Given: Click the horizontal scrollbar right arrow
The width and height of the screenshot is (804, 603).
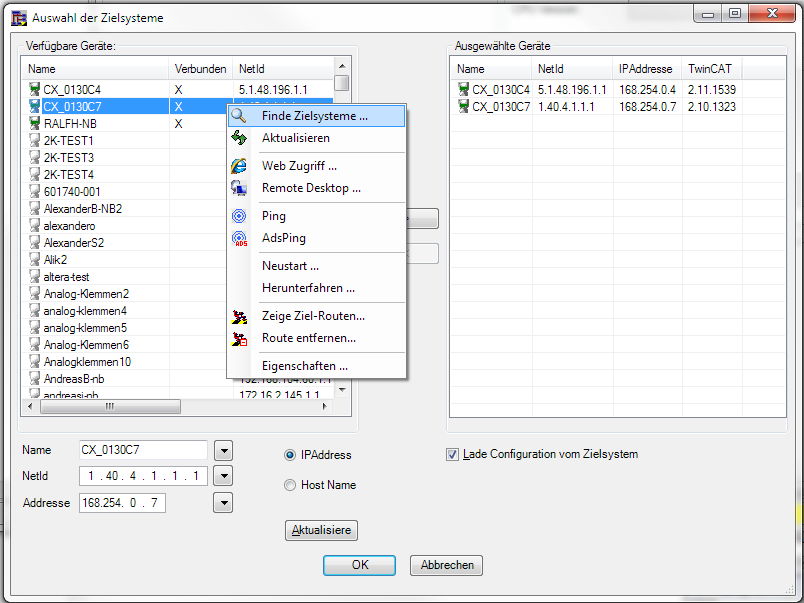Looking at the screenshot, I should [x=325, y=406].
